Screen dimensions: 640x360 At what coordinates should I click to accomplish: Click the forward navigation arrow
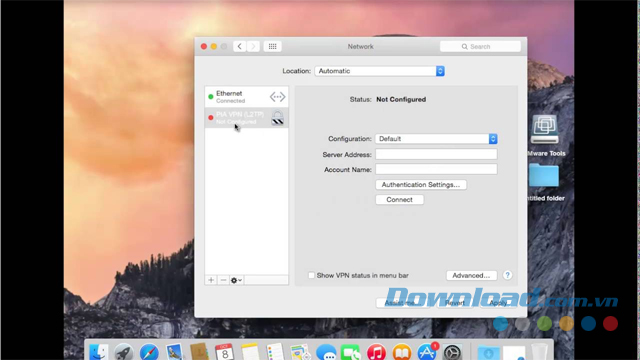(253, 47)
